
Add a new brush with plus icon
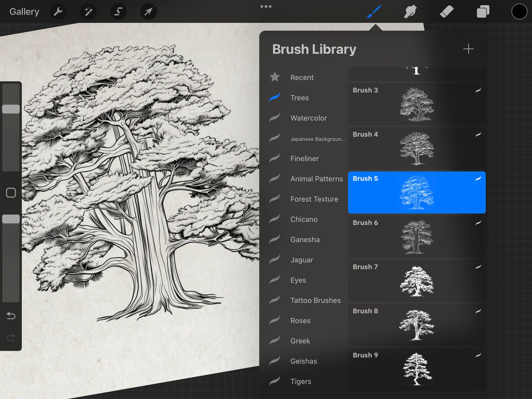[469, 49]
